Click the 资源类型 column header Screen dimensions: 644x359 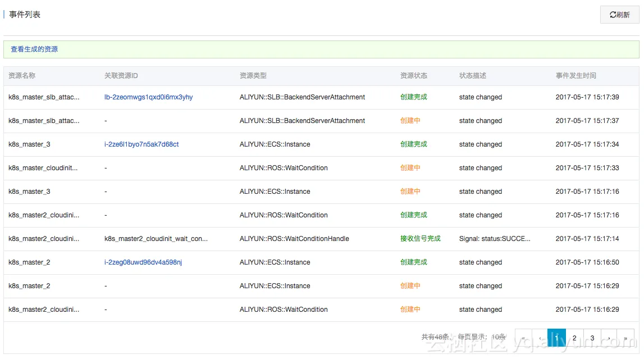coord(253,76)
